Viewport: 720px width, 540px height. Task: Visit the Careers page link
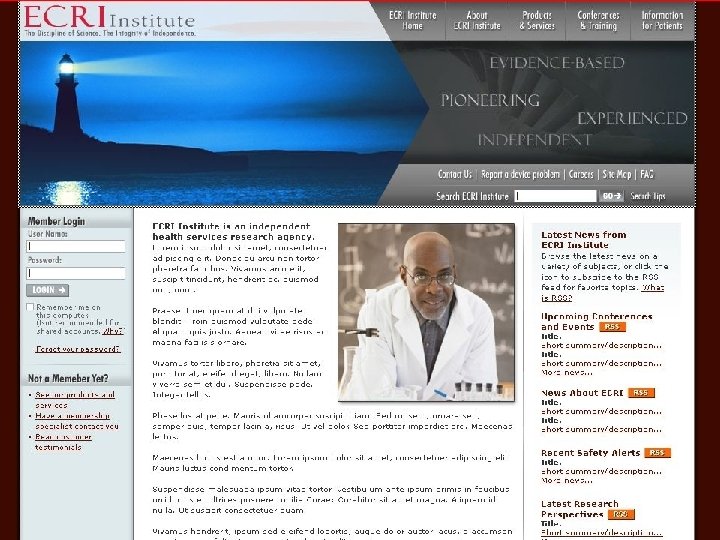point(581,174)
